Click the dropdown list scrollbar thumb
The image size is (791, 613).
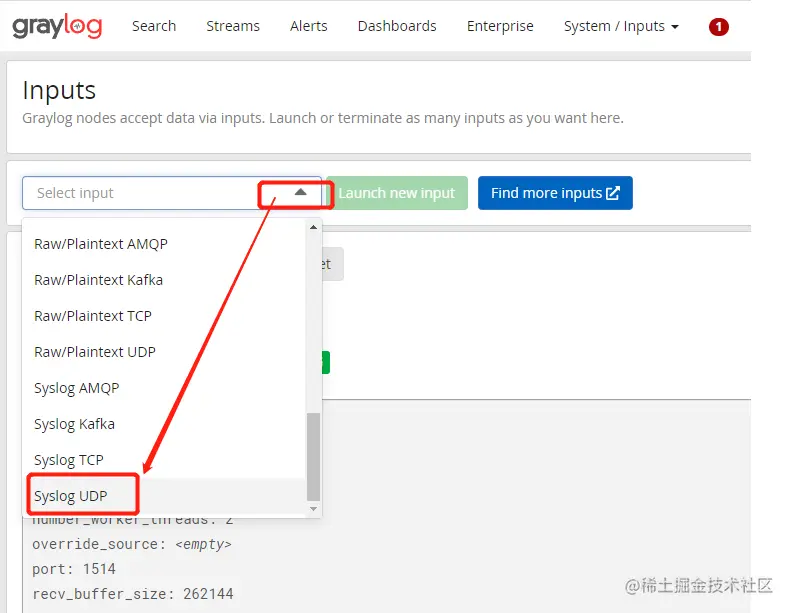click(x=313, y=457)
